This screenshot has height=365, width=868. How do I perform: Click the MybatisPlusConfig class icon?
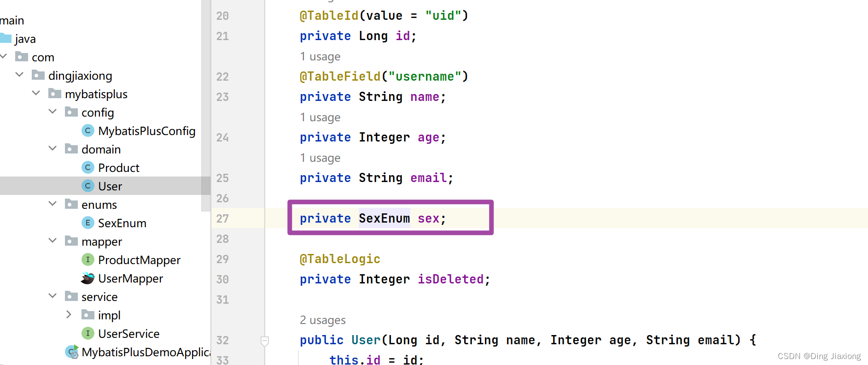click(88, 130)
